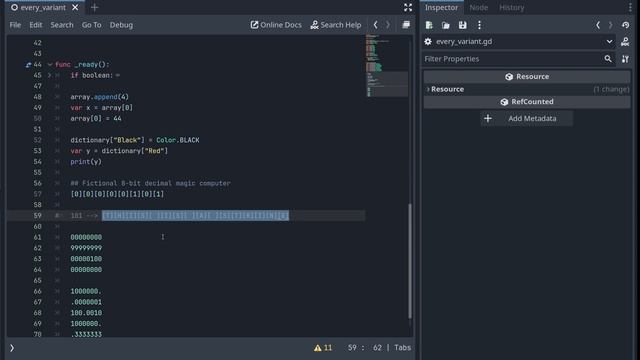Viewport: 640px width, 360px height.
Task: Go to next object in Inspector history
Action: tap(610, 25)
